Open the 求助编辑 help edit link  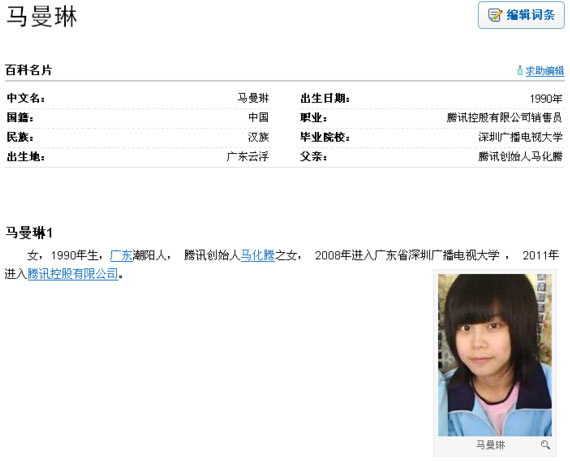[x=545, y=71]
